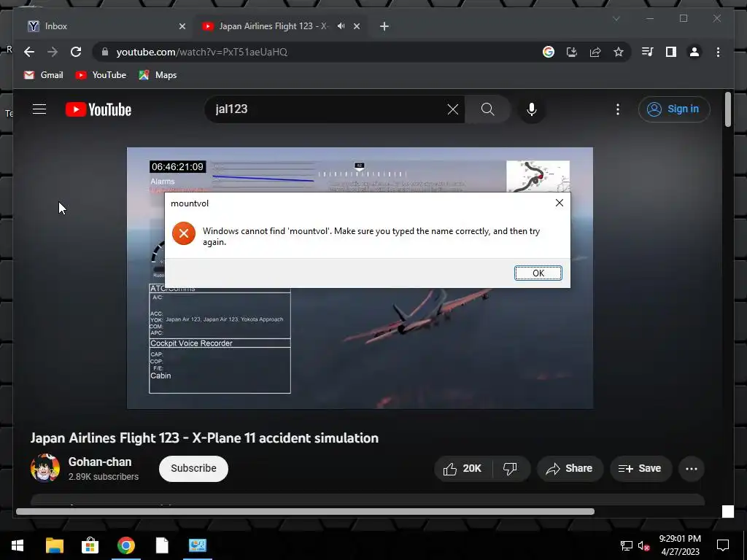
Task: Go back to the previous page in Chrome
Action: click(x=29, y=52)
